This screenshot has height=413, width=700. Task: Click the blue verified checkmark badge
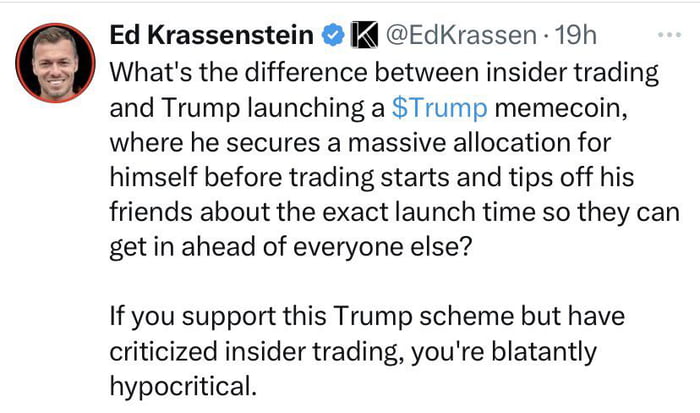pyautogui.click(x=332, y=37)
